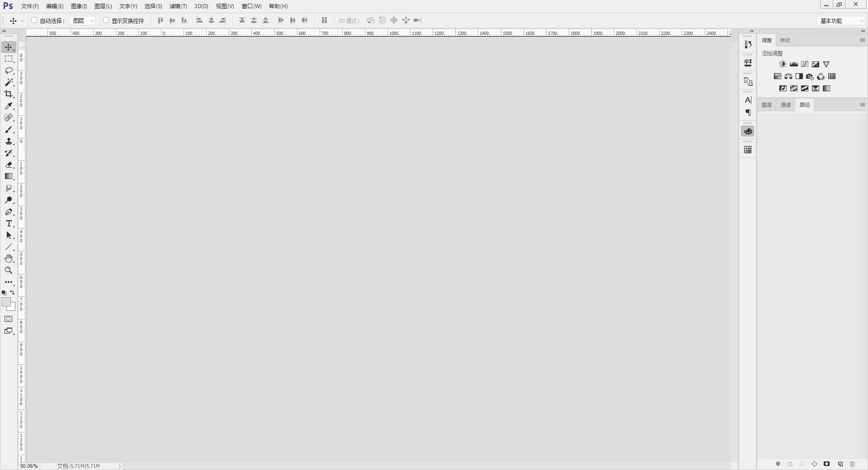This screenshot has height=470, width=868.
Task: Select the Move tool in toolbar
Action: tap(9, 47)
